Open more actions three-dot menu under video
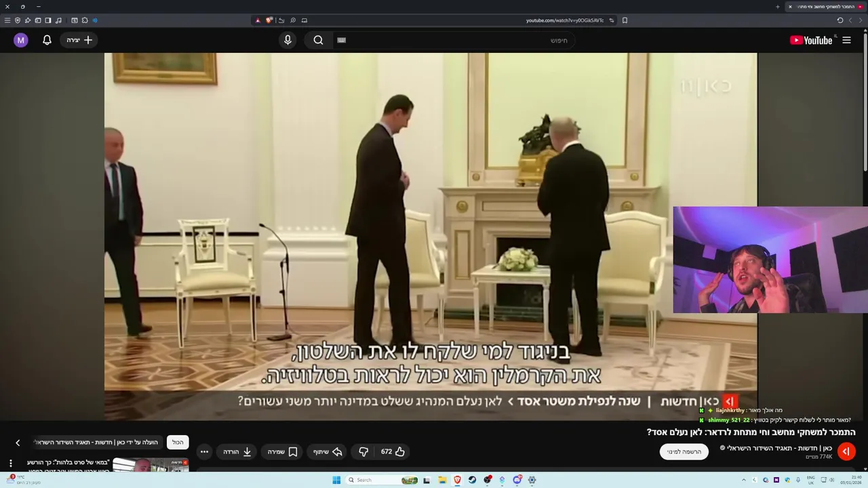868x488 pixels. [x=204, y=451]
